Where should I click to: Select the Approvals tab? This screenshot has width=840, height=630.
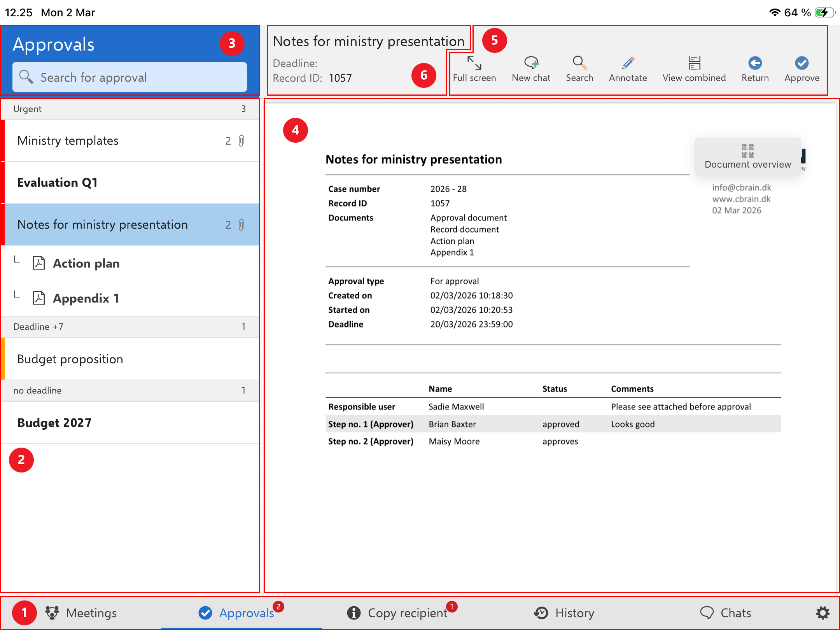(241, 613)
